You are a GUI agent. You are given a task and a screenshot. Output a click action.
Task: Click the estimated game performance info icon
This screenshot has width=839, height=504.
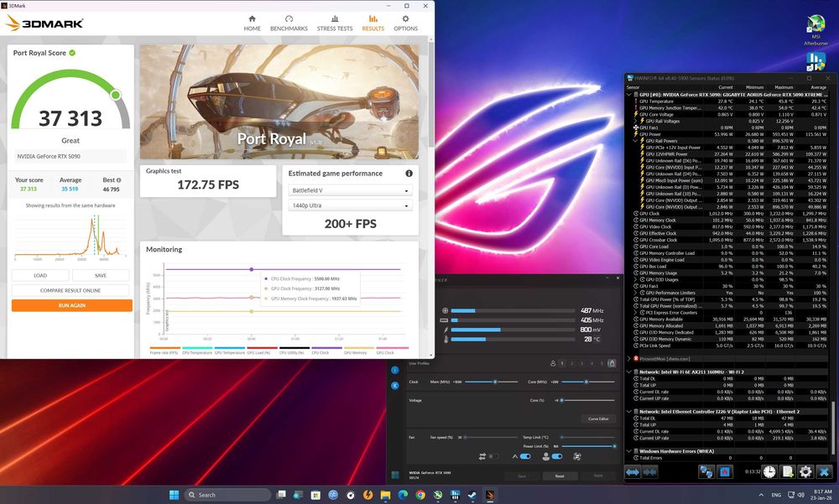[409, 174]
